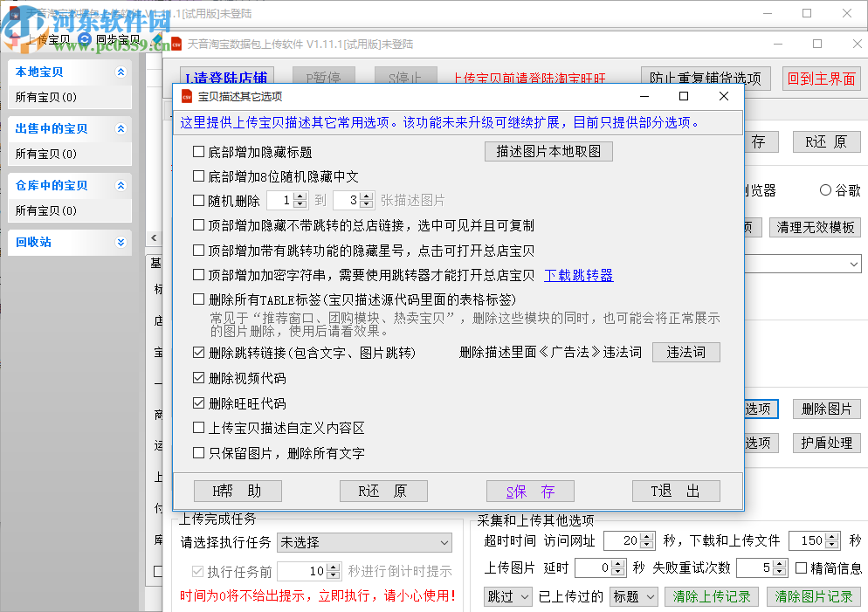Enable 只保留图片，删除所有文字 checkbox
This screenshot has height=612, width=868.
coord(198,452)
